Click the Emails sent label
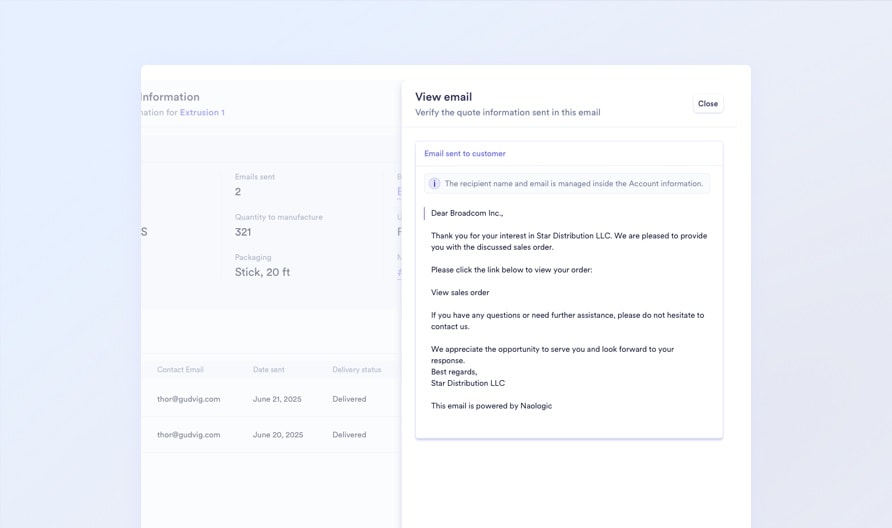Screen dimensions: 892x528 (255, 177)
